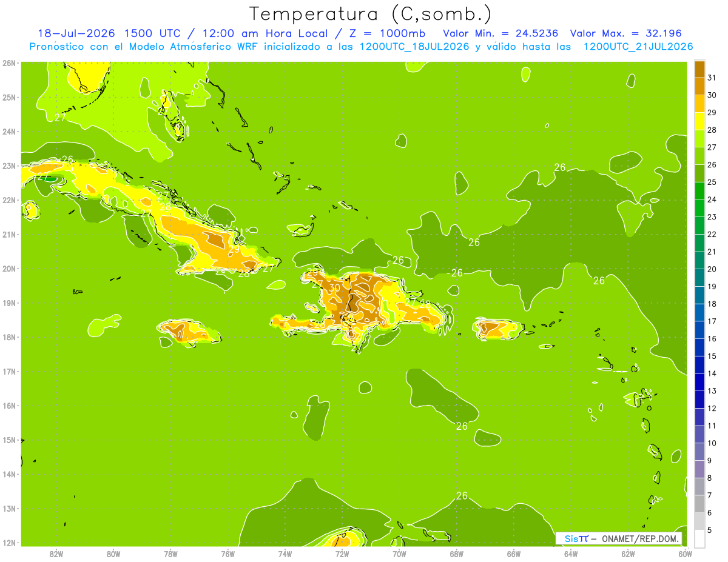Viewport: 728px width, 562px height.
Task: Select the white swatch below 5 in legend
Action: pos(699,538)
